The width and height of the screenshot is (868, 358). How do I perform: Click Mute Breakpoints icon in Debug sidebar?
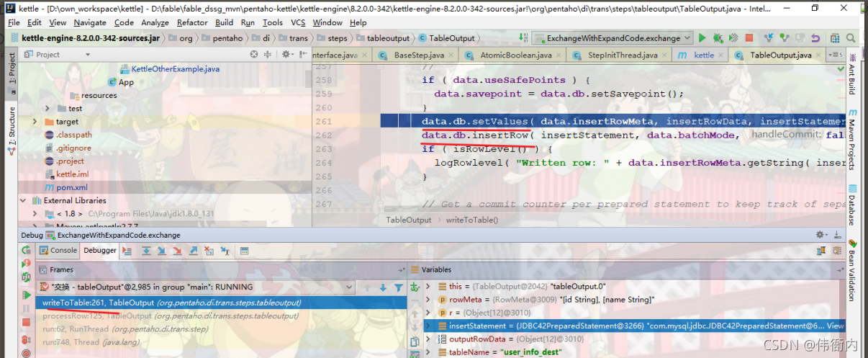26,354
